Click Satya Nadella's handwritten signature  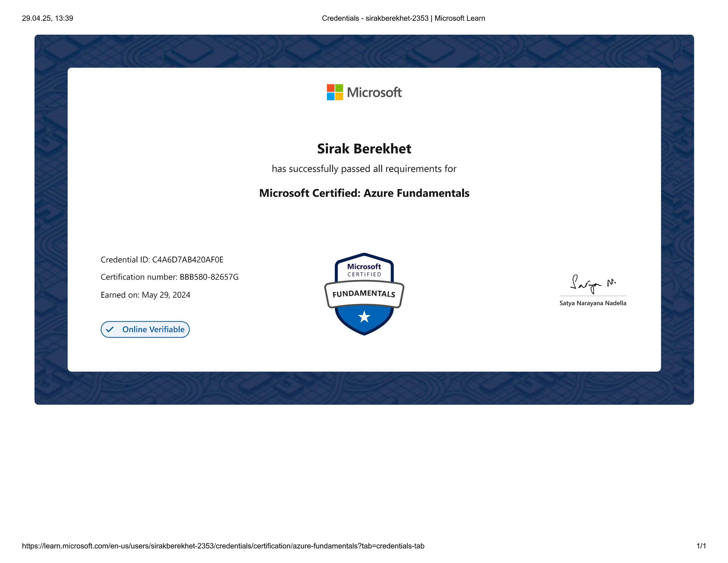(x=593, y=284)
